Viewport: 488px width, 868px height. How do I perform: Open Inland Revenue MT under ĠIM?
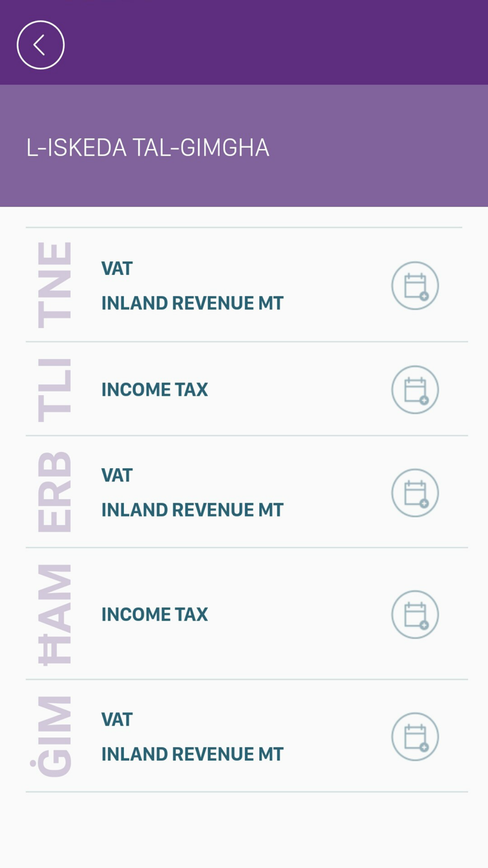pyautogui.click(x=192, y=754)
